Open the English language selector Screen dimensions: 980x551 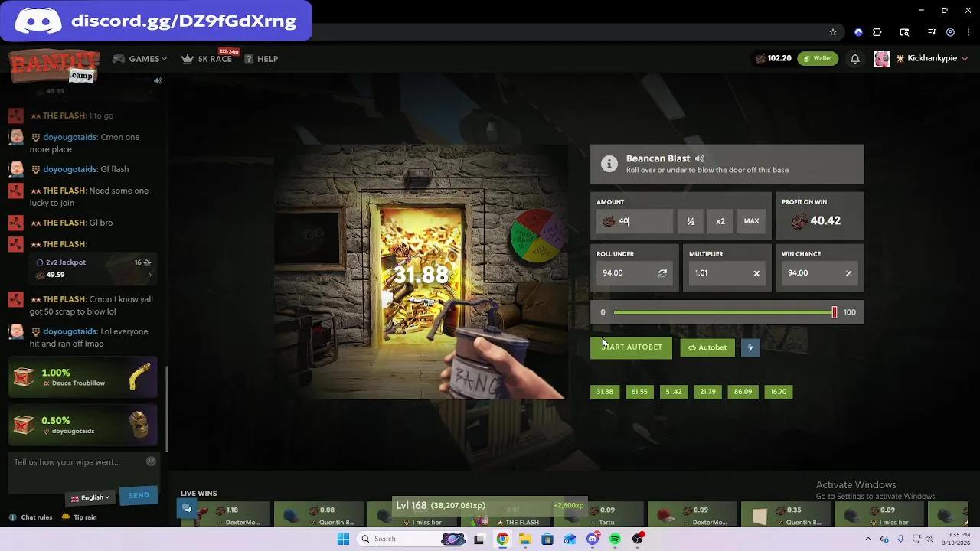pos(90,497)
